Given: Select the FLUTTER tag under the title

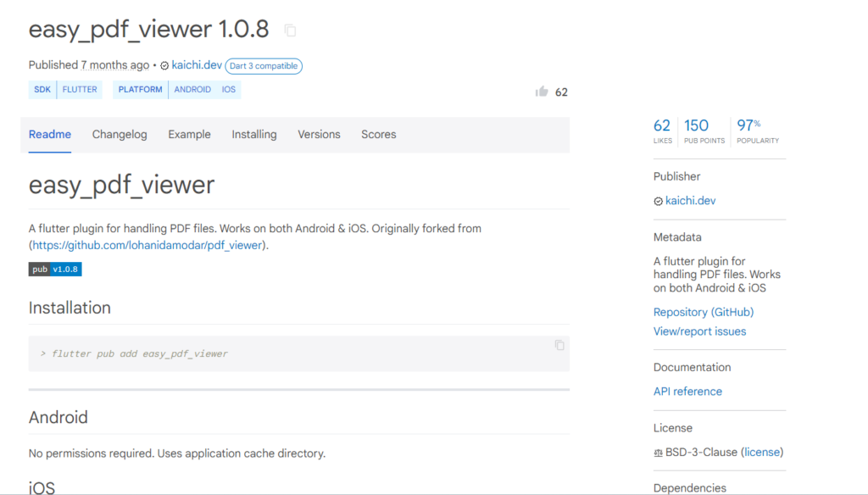Looking at the screenshot, I should point(79,89).
